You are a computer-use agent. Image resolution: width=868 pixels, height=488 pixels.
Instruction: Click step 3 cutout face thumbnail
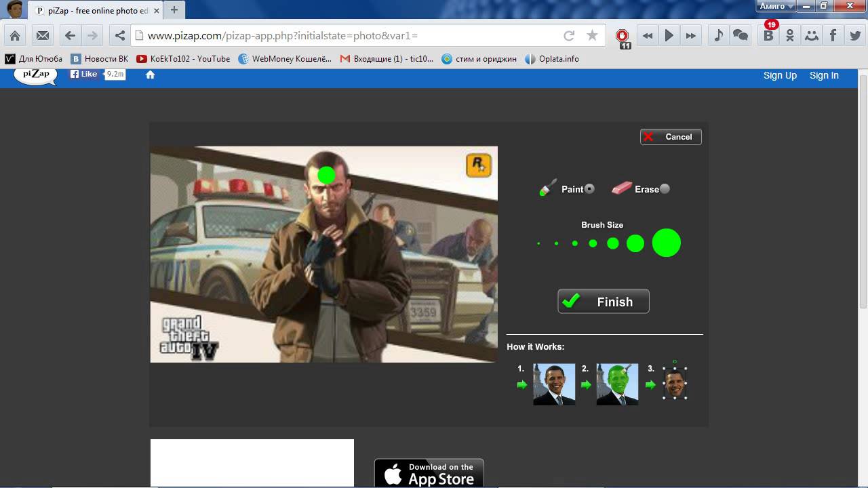click(x=675, y=384)
